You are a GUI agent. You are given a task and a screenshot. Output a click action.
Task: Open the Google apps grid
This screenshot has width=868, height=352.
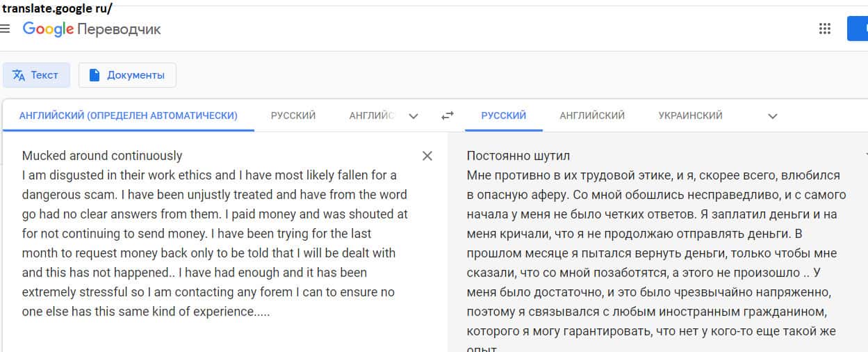825,29
